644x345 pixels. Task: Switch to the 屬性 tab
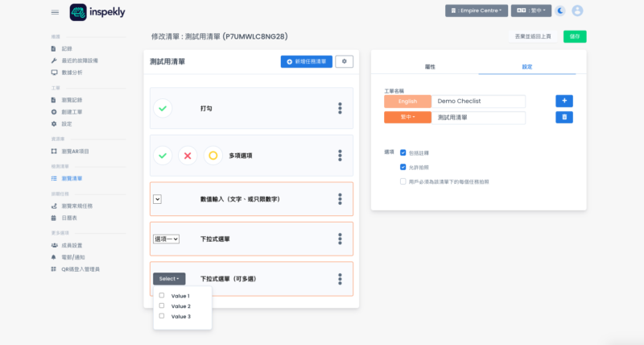point(430,66)
